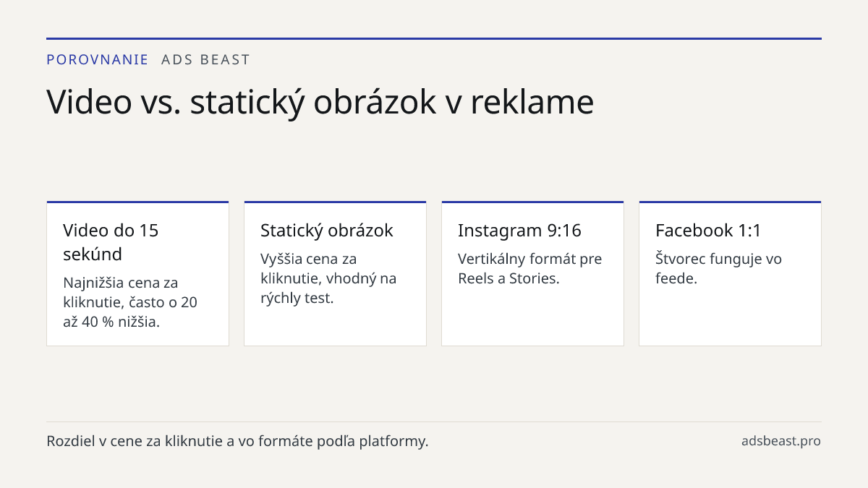Select the 'Video do 15 sekúnd' card title

tap(111, 242)
